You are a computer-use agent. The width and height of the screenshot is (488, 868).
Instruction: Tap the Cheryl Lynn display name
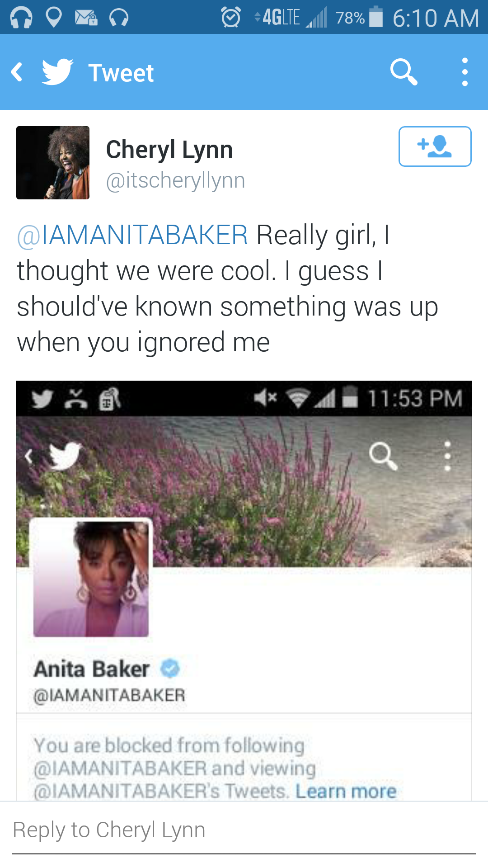click(169, 149)
